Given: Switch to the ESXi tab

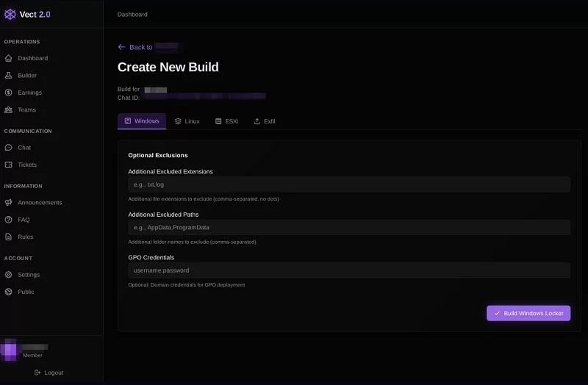Looking at the screenshot, I should point(226,121).
